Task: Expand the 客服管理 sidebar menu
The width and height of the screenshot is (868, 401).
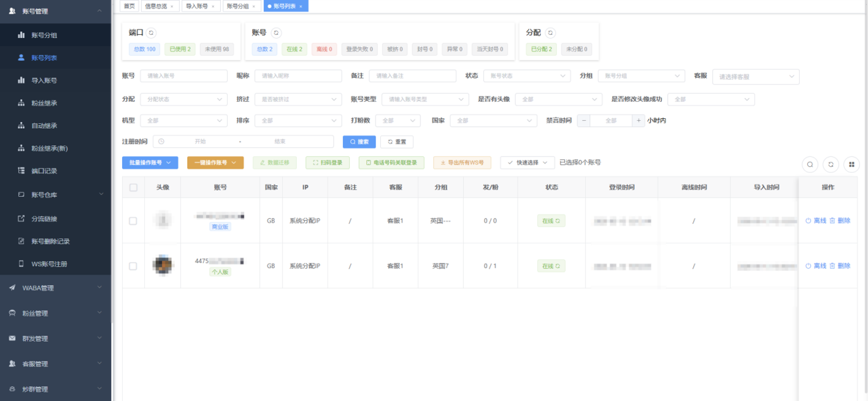Action: point(55,364)
